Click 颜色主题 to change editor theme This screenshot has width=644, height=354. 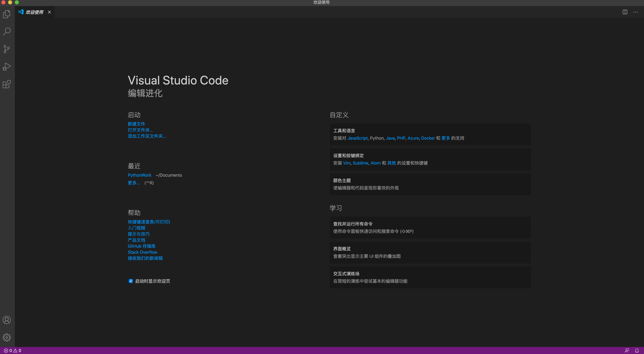[x=341, y=180]
